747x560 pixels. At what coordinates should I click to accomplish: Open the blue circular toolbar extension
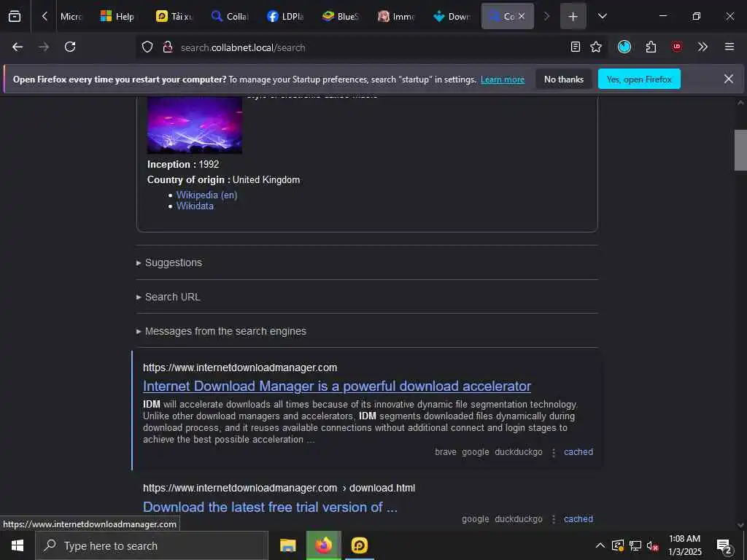624,47
